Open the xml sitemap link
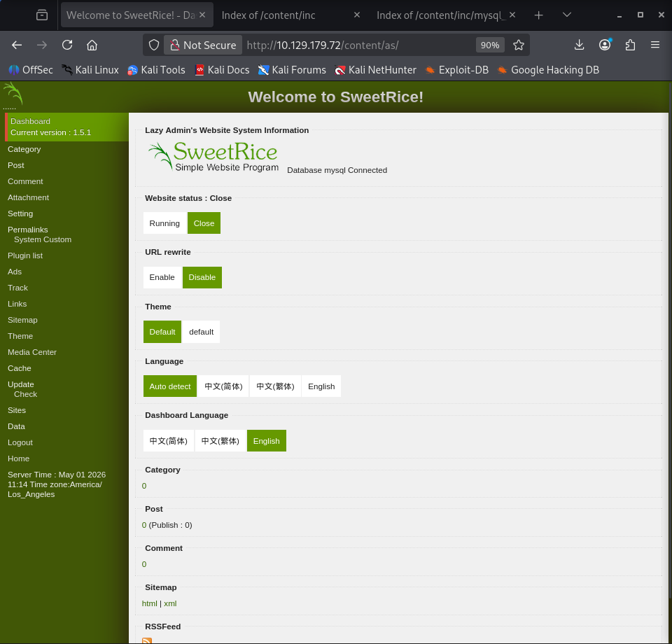The width and height of the screenshot is (672, 644). pyautogui.click(x=170, y=603)
